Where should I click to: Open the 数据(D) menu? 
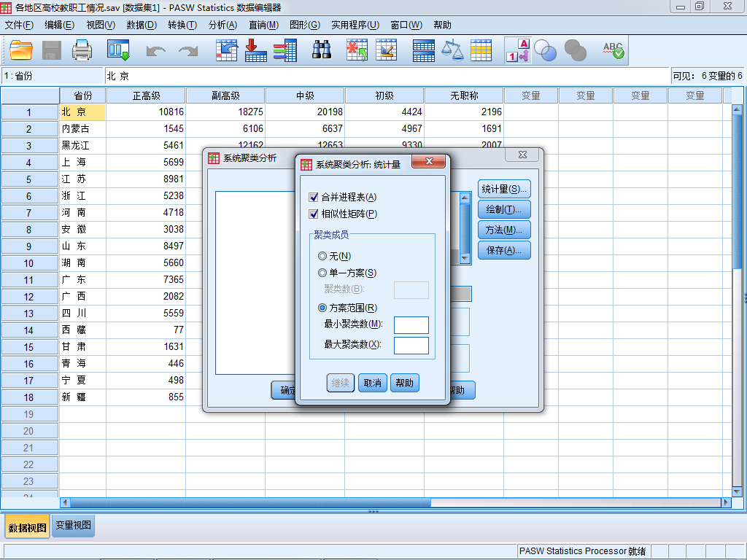click(x=142, y=26)
